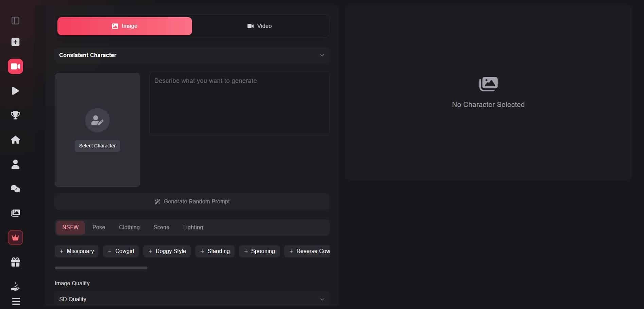Click the prompt description text area

pyautogui.click(x=239, y=104)
